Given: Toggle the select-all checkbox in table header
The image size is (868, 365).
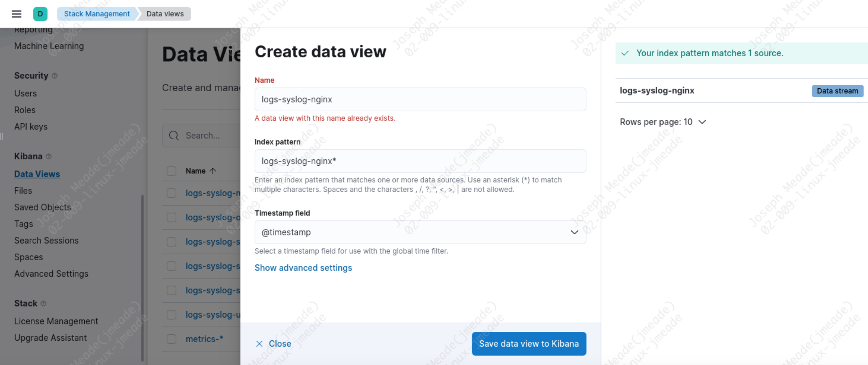Looking at the screenshot, I should tap(171, 171).
